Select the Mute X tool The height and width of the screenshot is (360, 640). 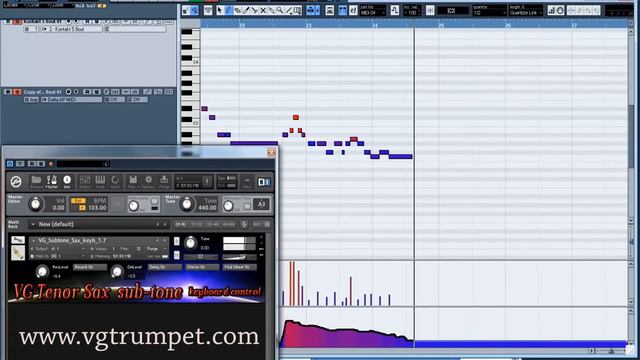263,10
